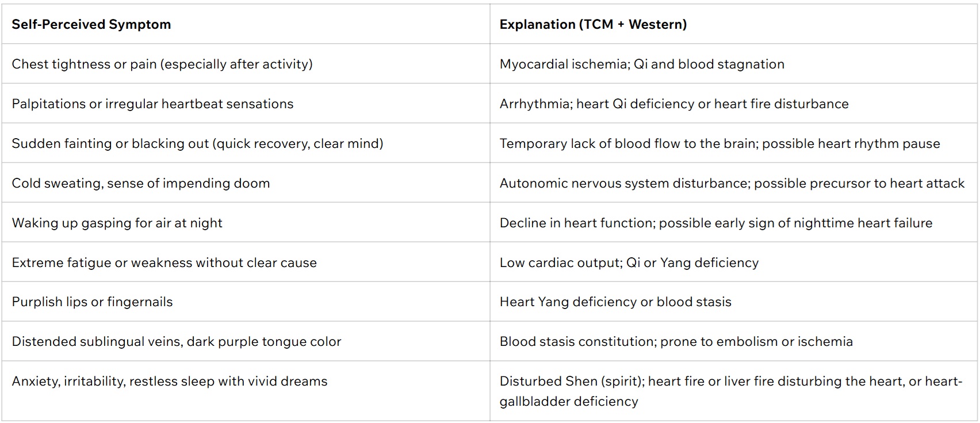Click the 'Self-Perceived Symptom' column header
The height and width of the screenshot is (423, 980).
click(x=91, y=24)
